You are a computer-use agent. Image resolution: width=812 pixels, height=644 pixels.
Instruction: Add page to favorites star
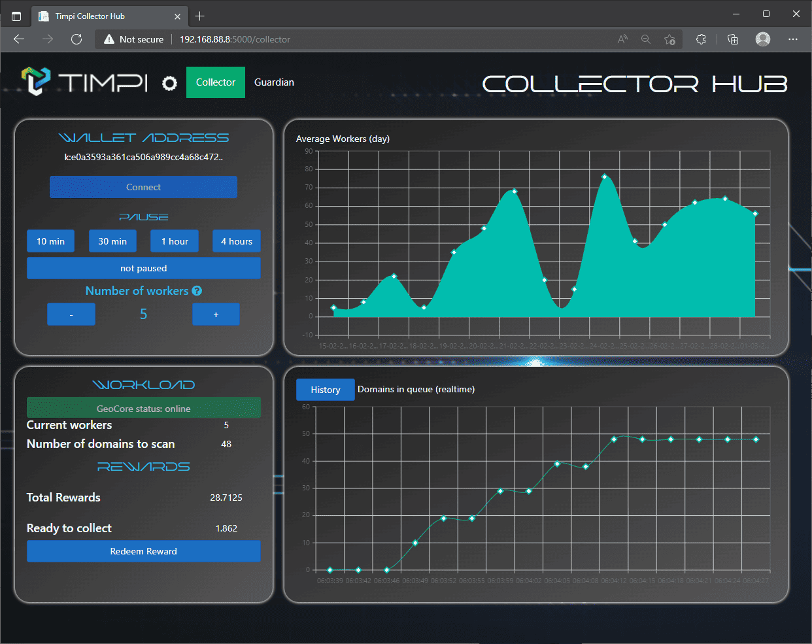(x=669, y=39)
